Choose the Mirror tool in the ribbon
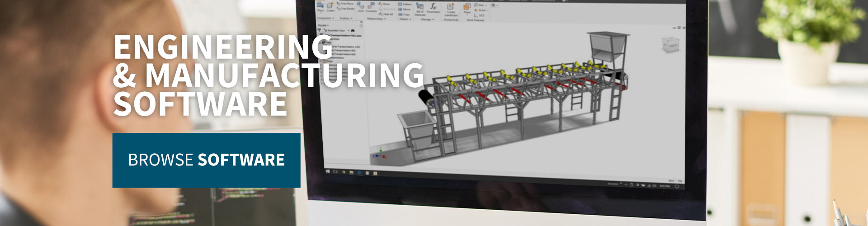This screenshot has height=226, width=868. coord(404,9)
